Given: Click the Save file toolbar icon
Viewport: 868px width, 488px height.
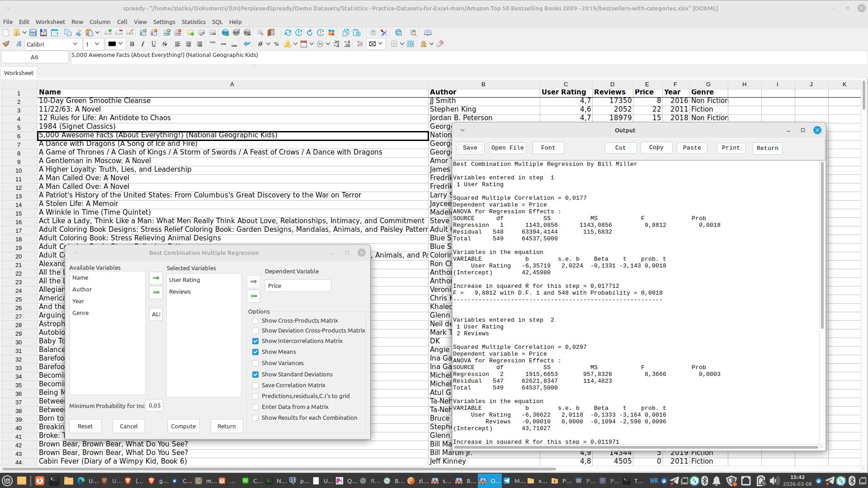Looking at the screenshot, I should pos(33,33).
